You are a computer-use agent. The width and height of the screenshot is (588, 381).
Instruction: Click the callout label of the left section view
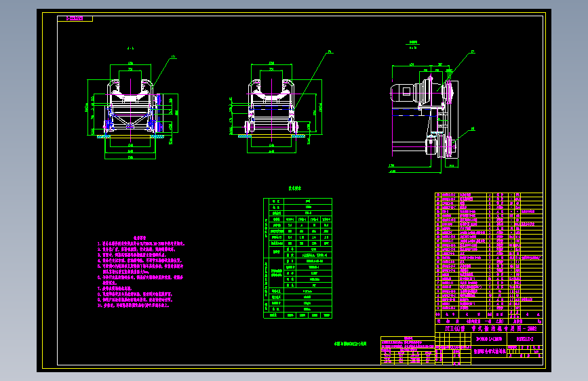point(173,57)
